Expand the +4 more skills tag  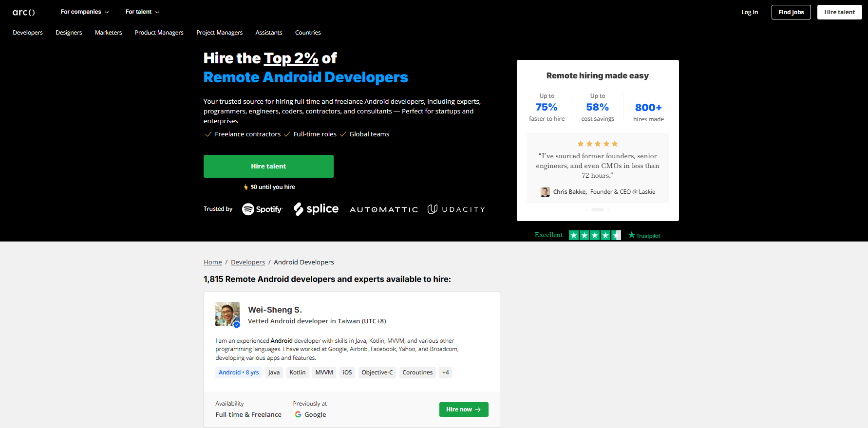coord(445,372)
